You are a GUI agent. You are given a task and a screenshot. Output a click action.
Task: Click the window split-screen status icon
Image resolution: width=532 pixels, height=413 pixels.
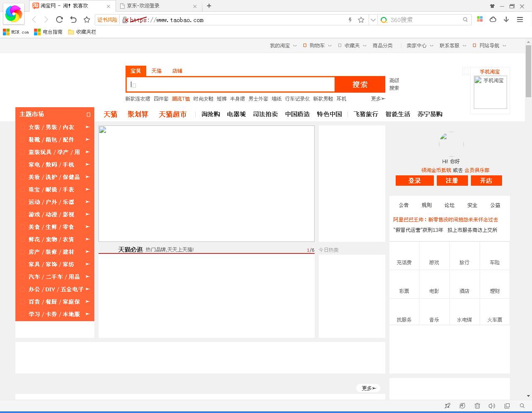(x=507, y=406)
